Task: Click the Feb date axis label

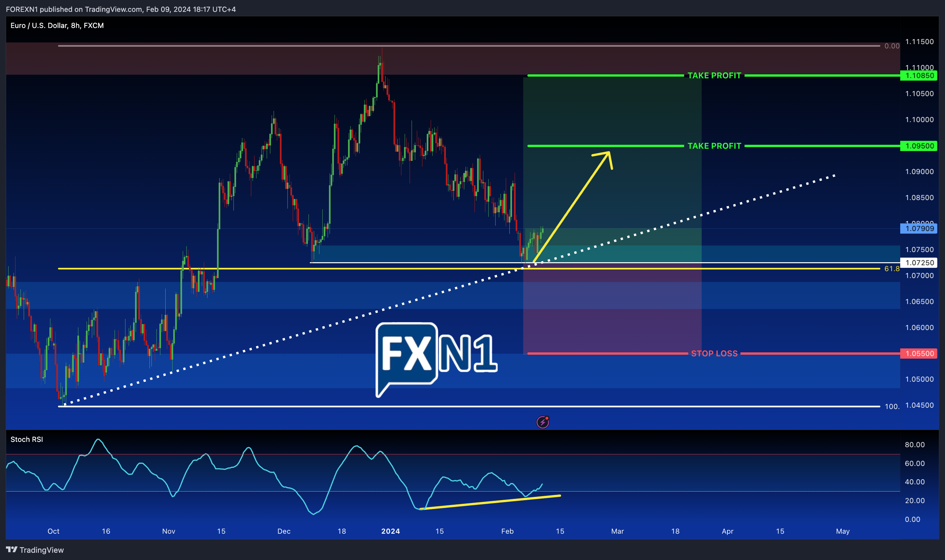Action: pyautogui.click(x=507, y=531)
